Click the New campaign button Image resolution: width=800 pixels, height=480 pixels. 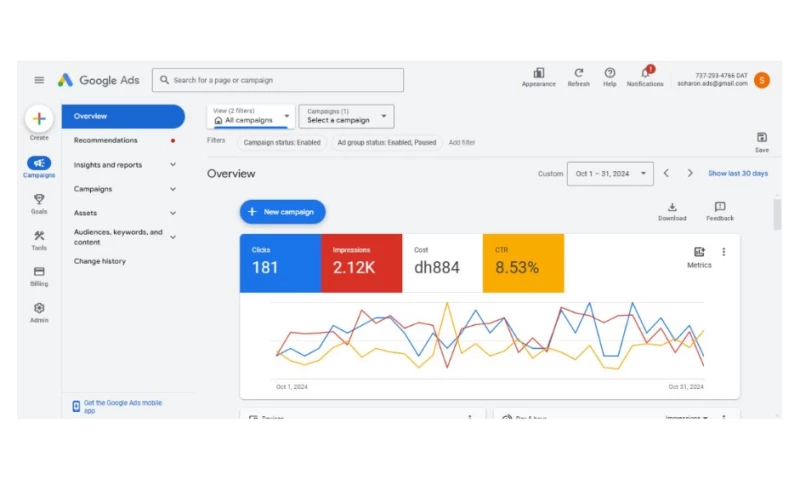point(282,212)
